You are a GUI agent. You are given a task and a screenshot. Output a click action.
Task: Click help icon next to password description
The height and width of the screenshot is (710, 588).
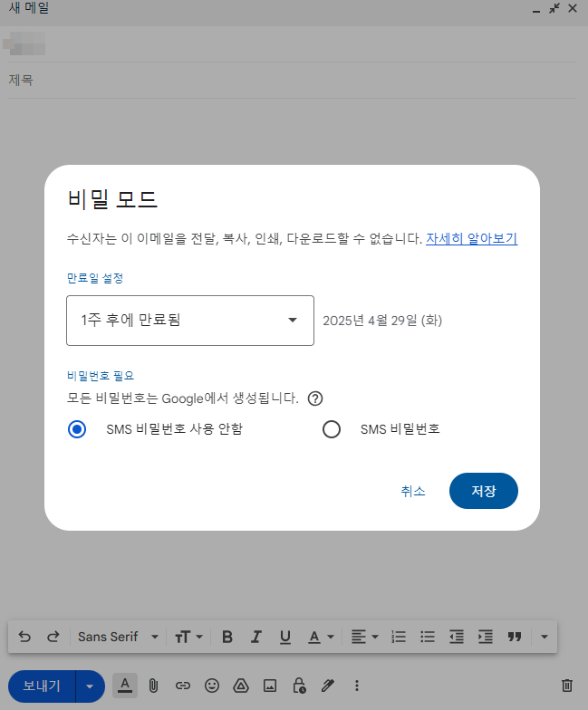[316, 398]
